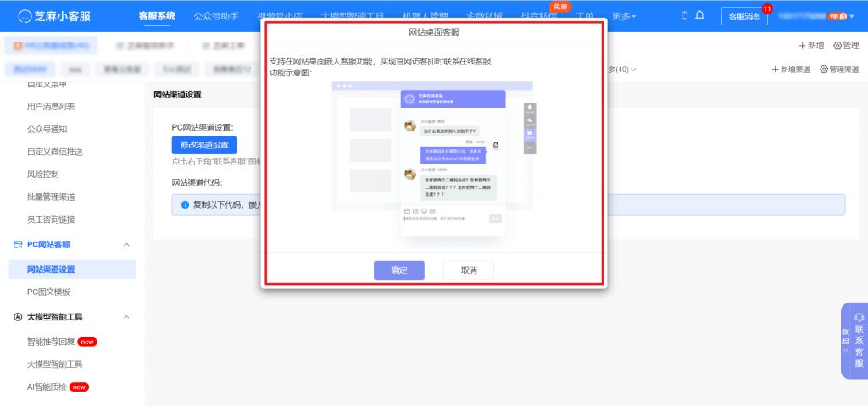Open the notification bell icon
The height and width of the screenshot is (406, 868).
pos(698,16)
